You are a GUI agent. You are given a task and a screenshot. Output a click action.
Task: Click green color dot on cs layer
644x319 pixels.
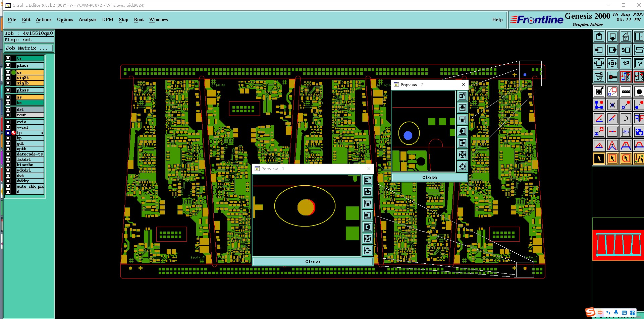coord(14,72)
